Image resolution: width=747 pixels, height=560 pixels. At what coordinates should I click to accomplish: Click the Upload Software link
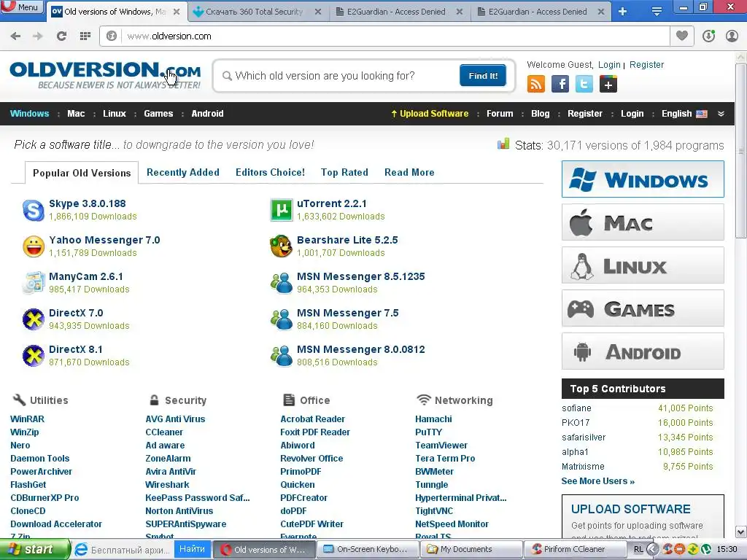click(430, 114)
